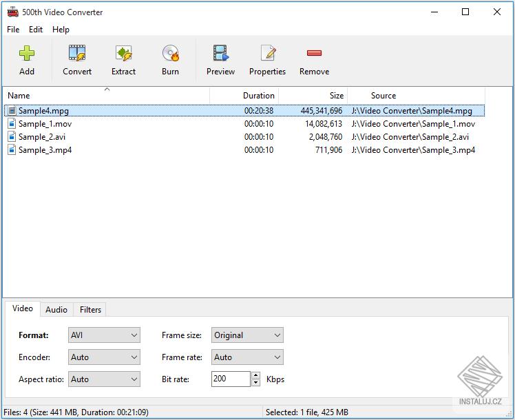Screen dimensions: 515x420
Task: Select the Sample4.mpg file name
Action: click(x=43, y=111)
